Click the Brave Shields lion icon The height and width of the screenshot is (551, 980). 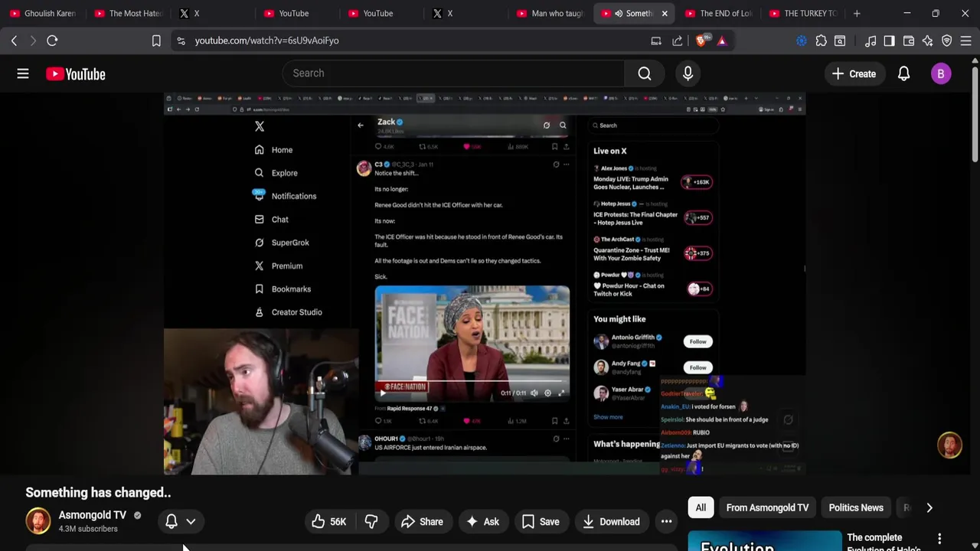tap(701, 41)
